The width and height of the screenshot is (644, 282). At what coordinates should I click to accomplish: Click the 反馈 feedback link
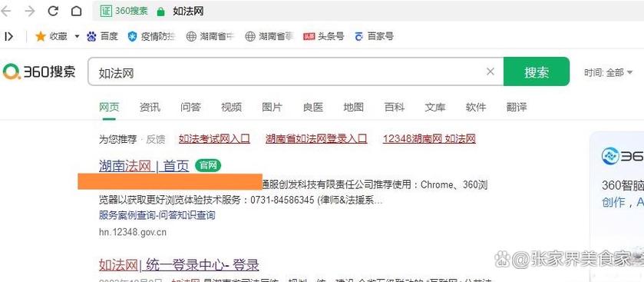156,139
